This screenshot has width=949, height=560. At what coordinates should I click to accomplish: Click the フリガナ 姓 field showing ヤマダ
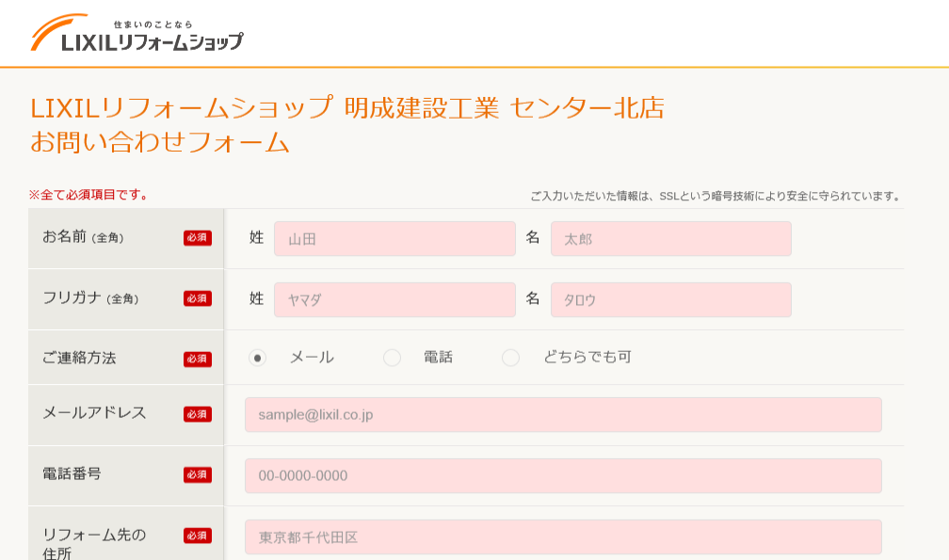[394, 299]
